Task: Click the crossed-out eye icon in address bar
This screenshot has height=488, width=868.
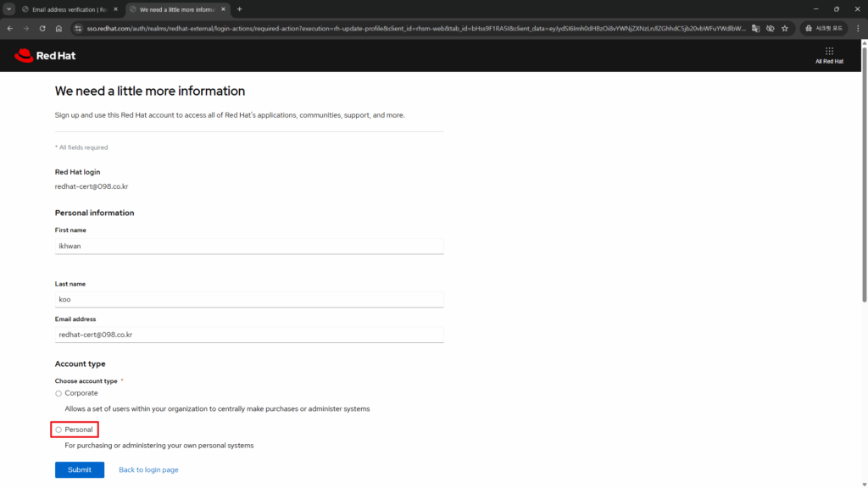Action: pos(770,28)
